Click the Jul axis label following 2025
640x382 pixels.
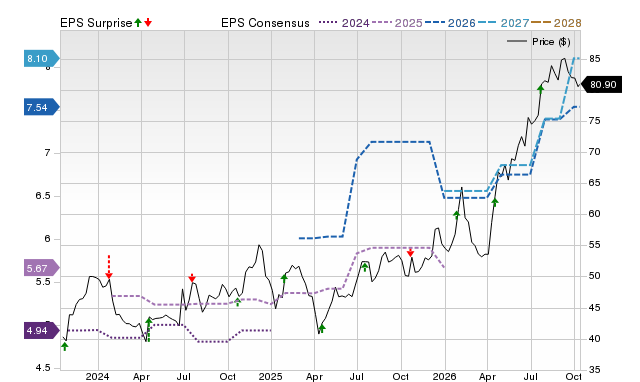click(x=357, y=376)
